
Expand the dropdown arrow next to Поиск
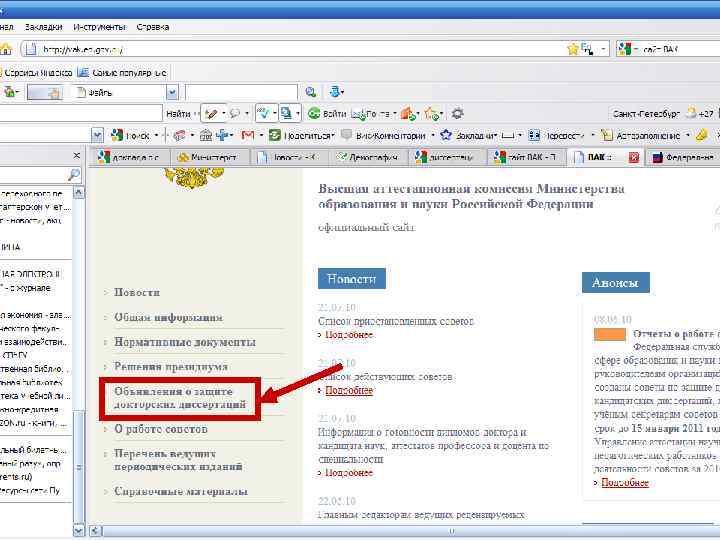[x=156, y=135]
